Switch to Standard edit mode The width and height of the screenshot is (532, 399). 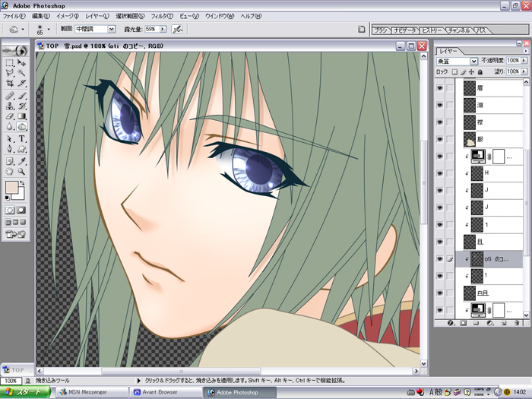tap(10, 210)
